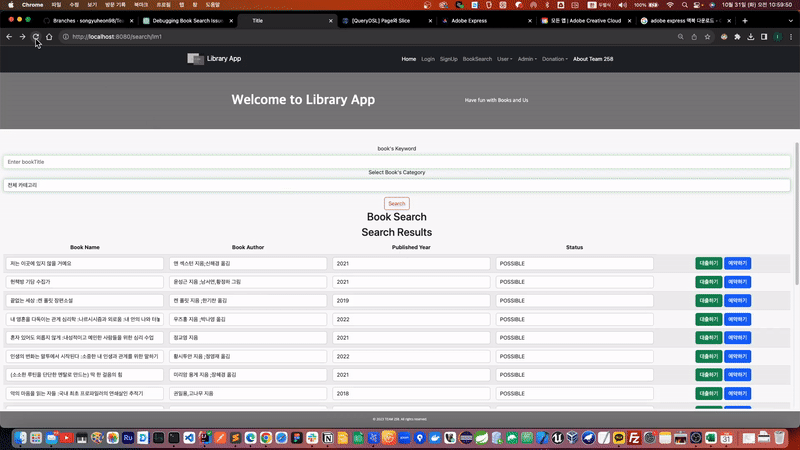
Task: Reload the page with the browser refresh icon
Action: [x=36, y=37]
